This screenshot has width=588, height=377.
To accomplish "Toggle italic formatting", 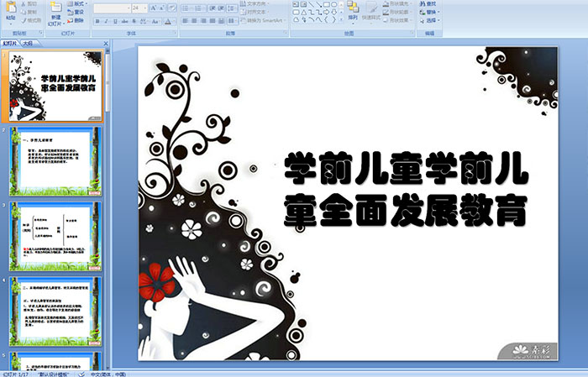I will [106, 21].
